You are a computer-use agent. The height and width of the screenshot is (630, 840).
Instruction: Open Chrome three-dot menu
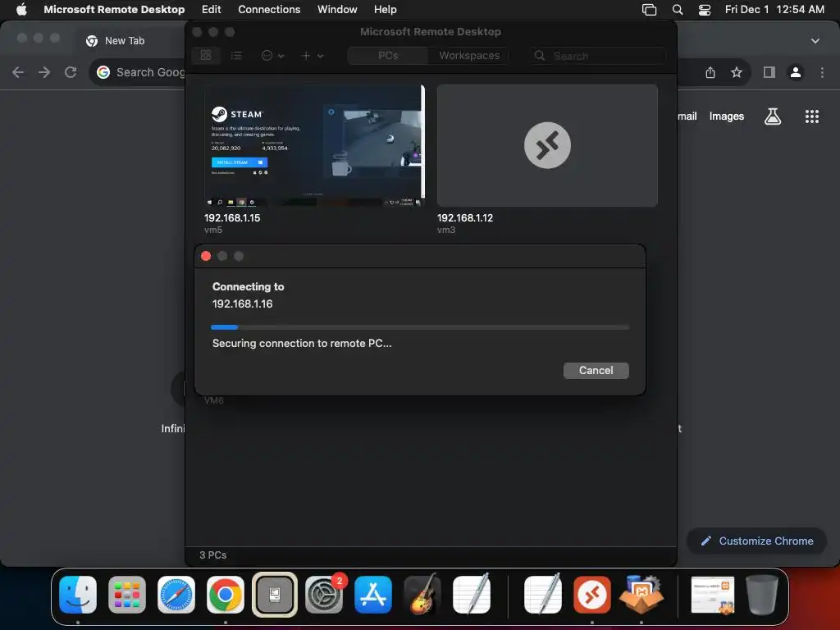pyautogui.click(x=822, y=72)
